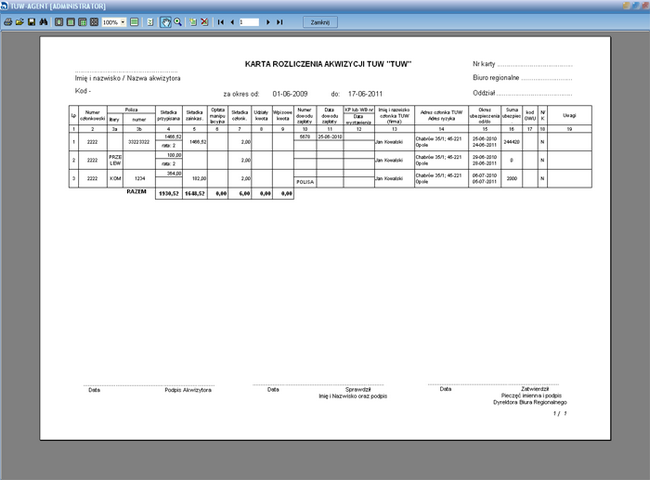Open the 100% zoom dropdown
Image resolution: width=650 pixels, height=480 pixels.
(x=123, y=22)
